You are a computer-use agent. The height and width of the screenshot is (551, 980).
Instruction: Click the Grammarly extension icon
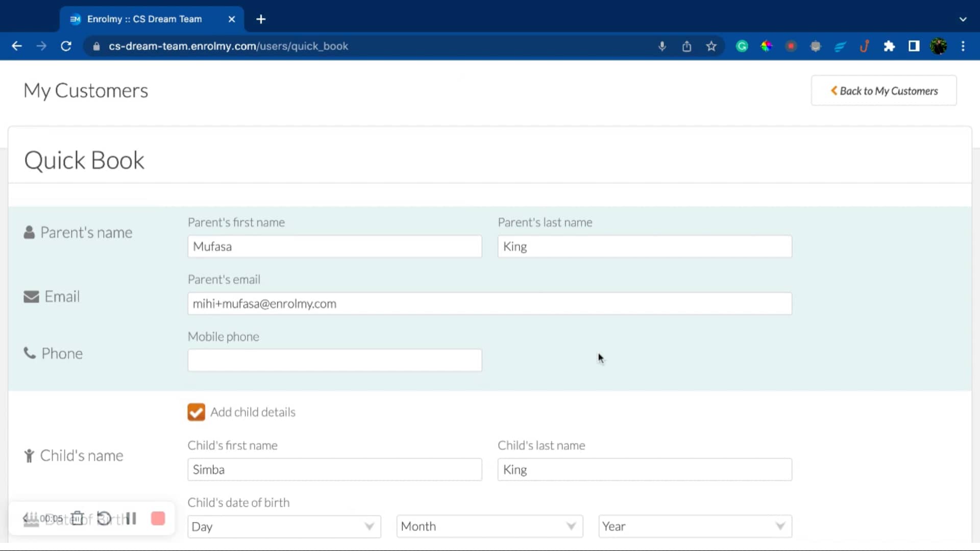(x=742, y=46)
